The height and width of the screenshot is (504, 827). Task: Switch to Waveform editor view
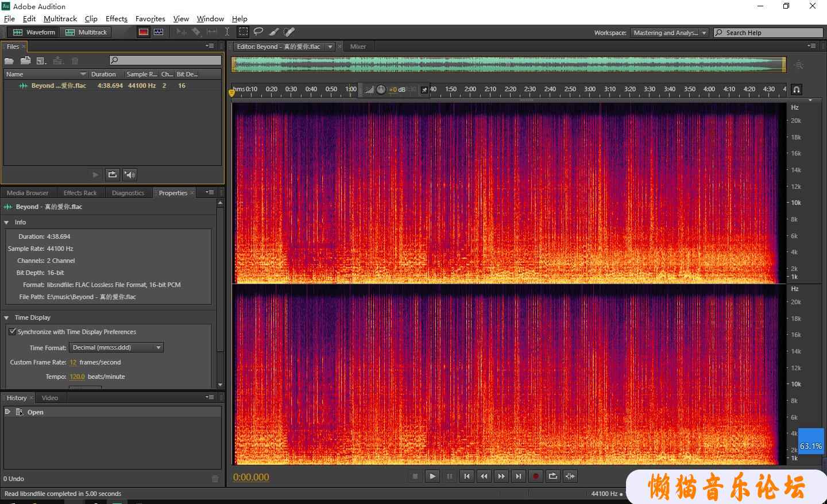[34, 32]
